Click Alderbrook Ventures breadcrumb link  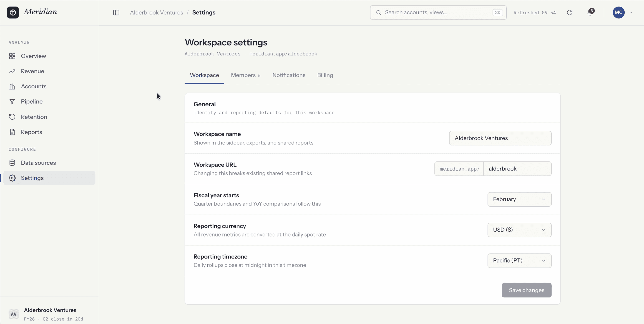156,12
